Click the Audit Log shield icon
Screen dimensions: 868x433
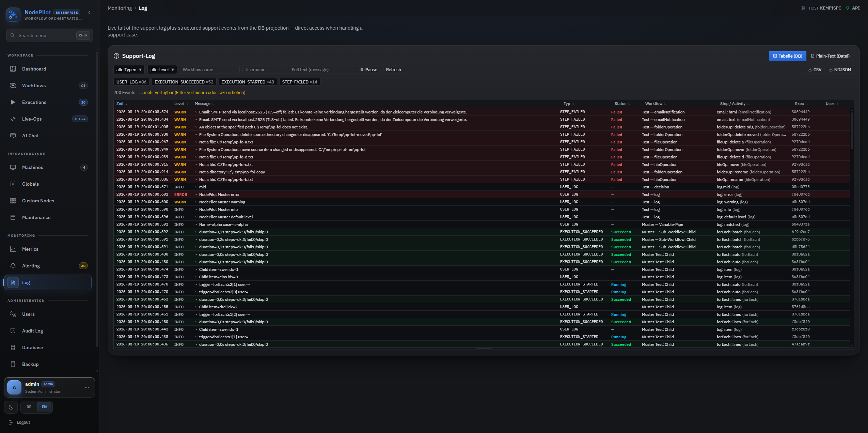tap(13, 331)
